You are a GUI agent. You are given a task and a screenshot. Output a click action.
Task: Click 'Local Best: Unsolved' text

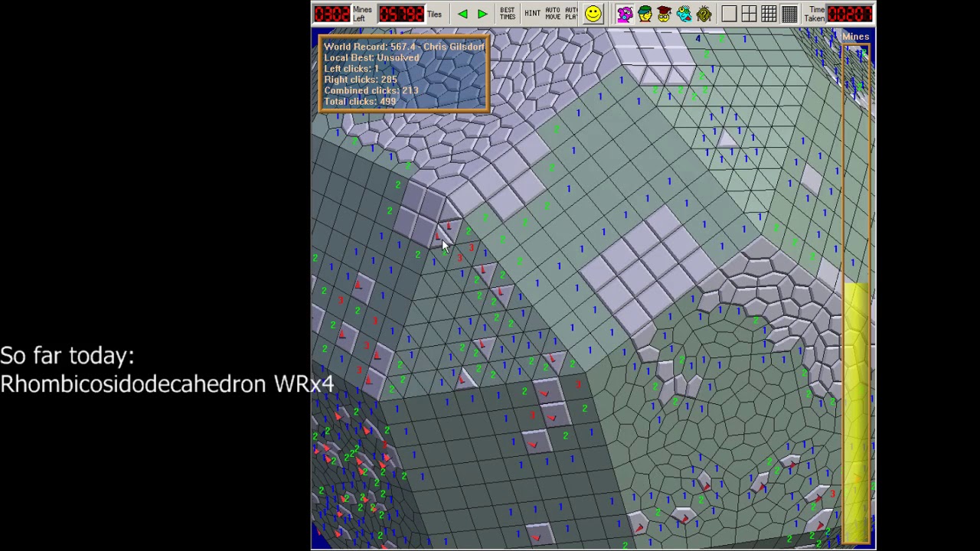tap(371, 57)
